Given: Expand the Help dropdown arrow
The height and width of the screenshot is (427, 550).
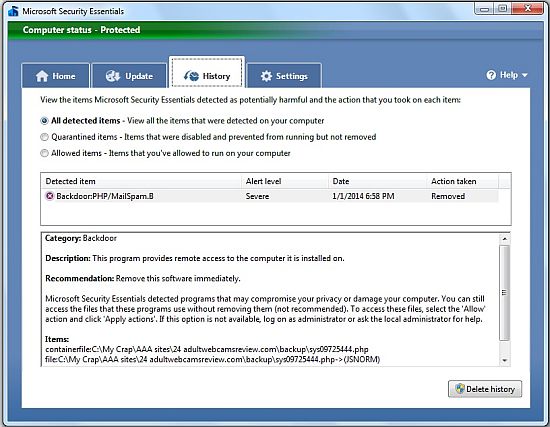Looking at the screenshot, I should click(x=525, y=75).
